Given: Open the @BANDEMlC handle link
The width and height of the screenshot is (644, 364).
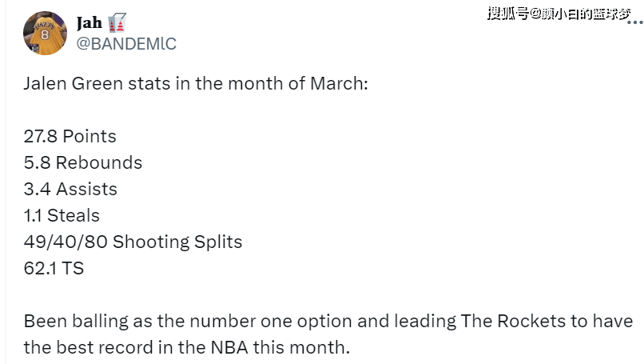Looking at the screenshot, I should coord(125,44).
